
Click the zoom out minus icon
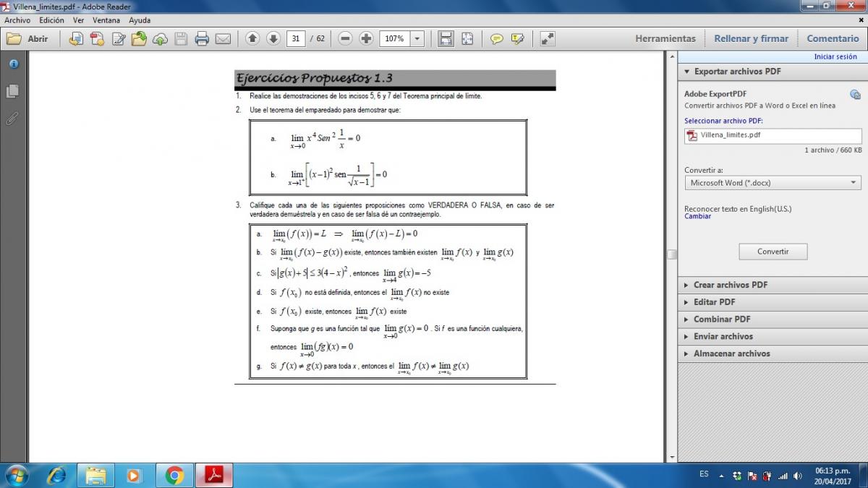click(345, 39)
